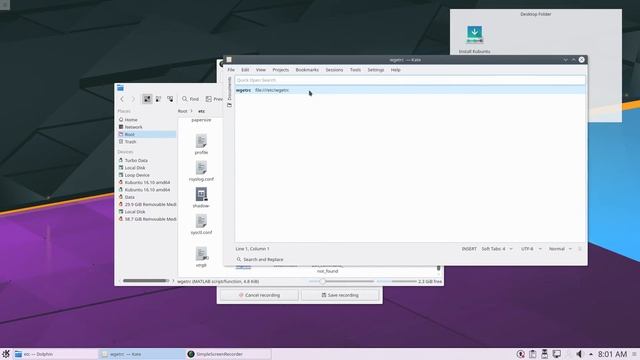
Task: Open Soft Tabs: 4 dropdown
Action: 497,249
